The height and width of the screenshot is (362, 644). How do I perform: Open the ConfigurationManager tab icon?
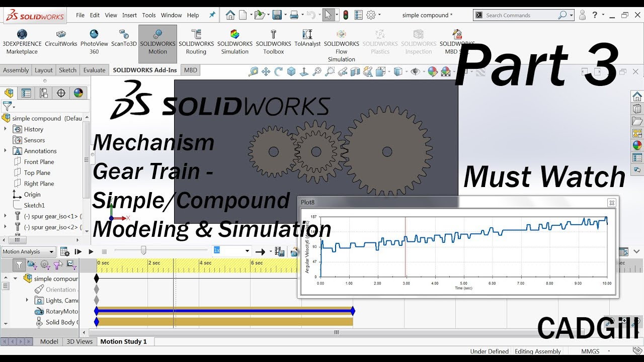point(44,93)
